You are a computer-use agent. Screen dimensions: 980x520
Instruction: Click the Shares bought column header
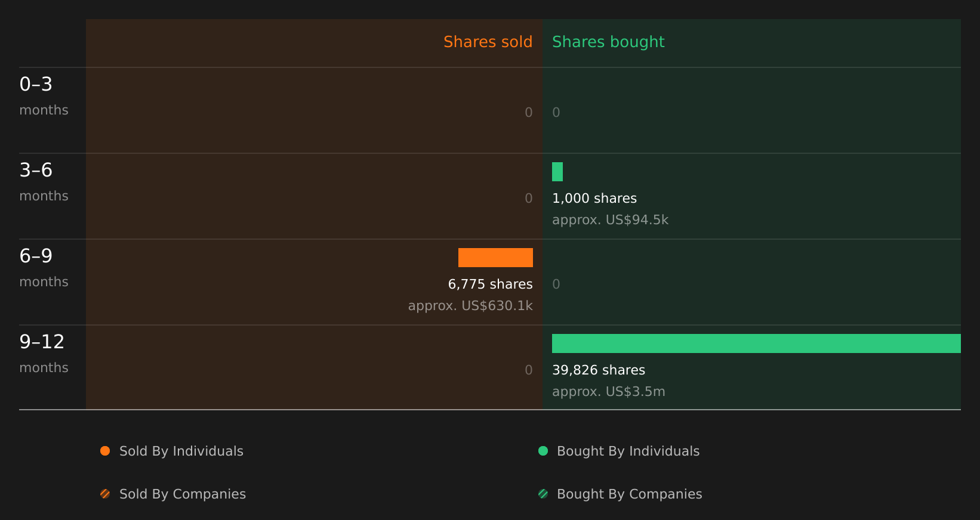coord(608,42)
